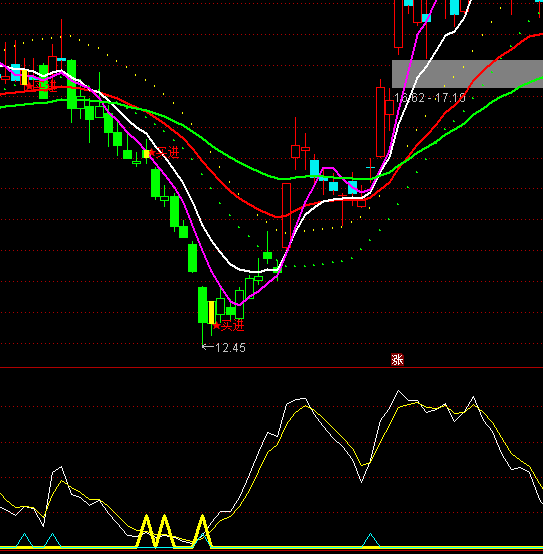Select the tall hollow red candle crossing the red line
The height and width of the screenshot is (554, 543).
[287, 215]
